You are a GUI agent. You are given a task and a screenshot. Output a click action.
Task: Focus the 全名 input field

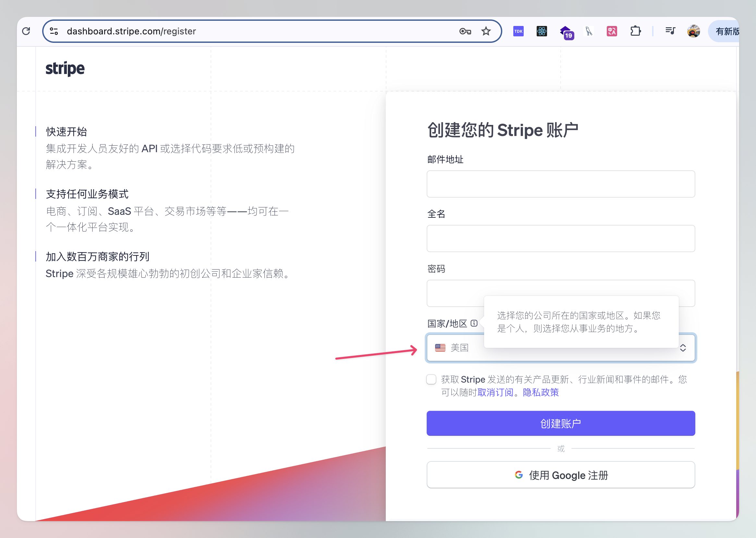click(x=561, y=238)
